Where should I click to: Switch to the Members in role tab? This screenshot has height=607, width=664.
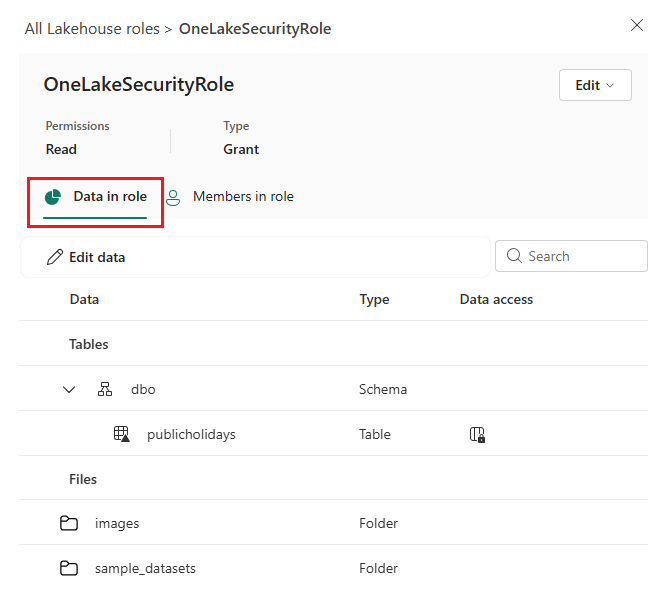tap(229, 197)
